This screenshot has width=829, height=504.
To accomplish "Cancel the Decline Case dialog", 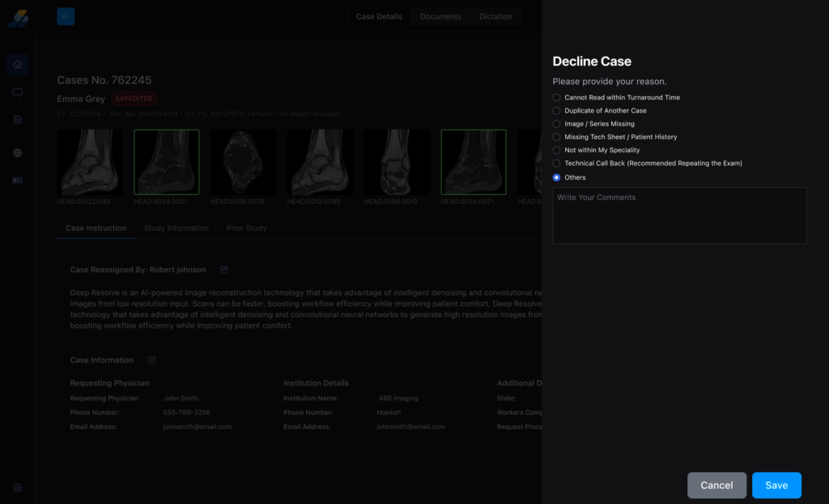I will tap(716, 485).
